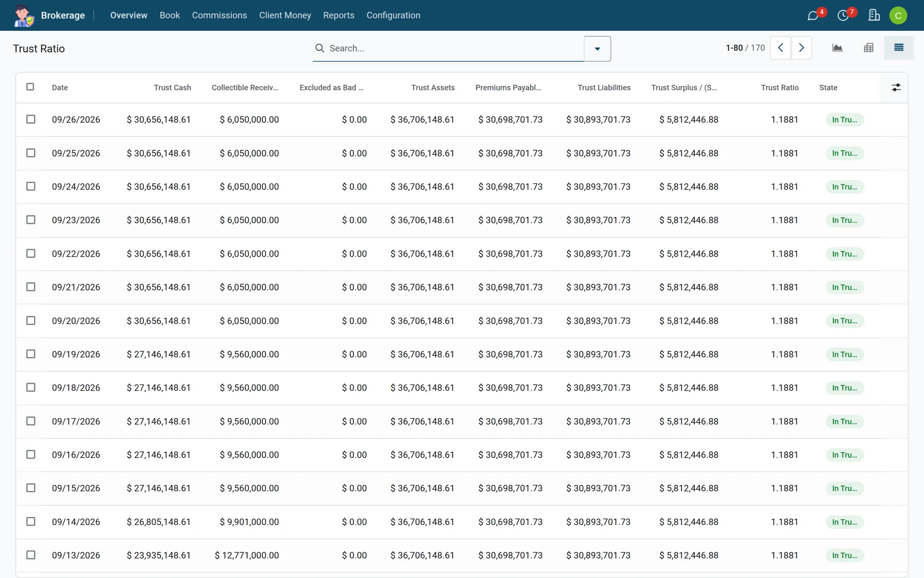The height and width of the screenshot is (578, 924).
Task: Sort by Trust Assets column header
Action: click(433, 88)
